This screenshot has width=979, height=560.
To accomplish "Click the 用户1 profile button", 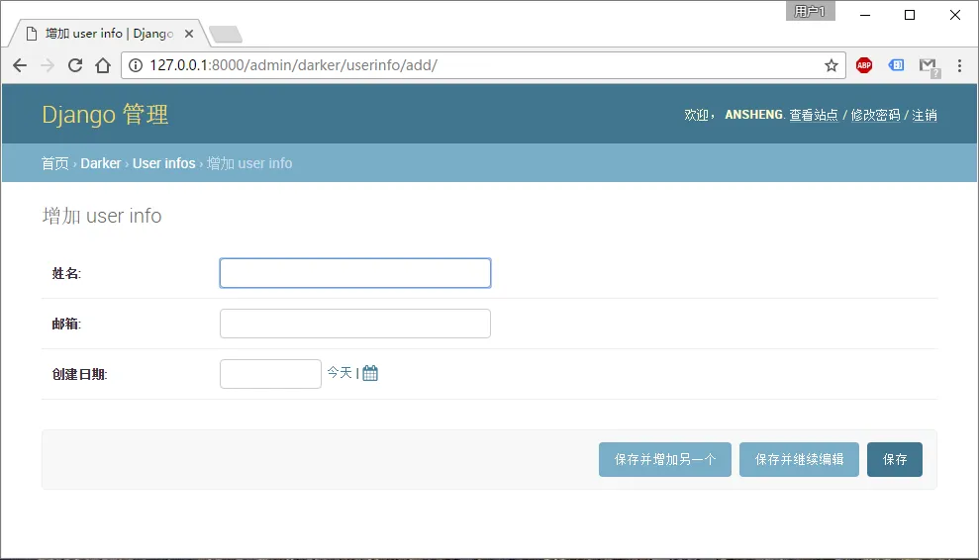I will coord(811,11).
